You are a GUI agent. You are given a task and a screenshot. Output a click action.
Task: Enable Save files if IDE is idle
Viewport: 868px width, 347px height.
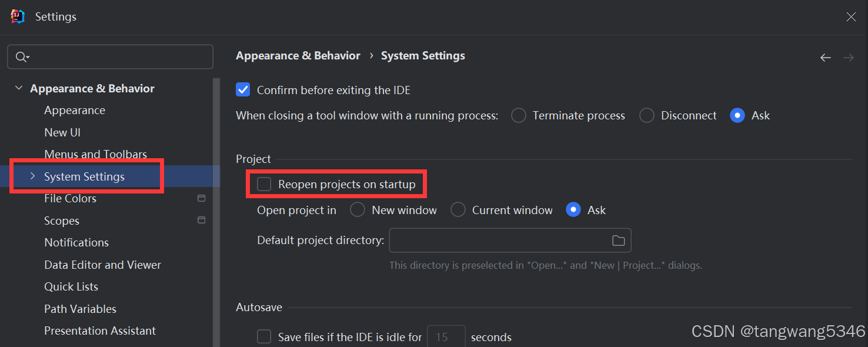pyautogui.click(x=264, y=337)
